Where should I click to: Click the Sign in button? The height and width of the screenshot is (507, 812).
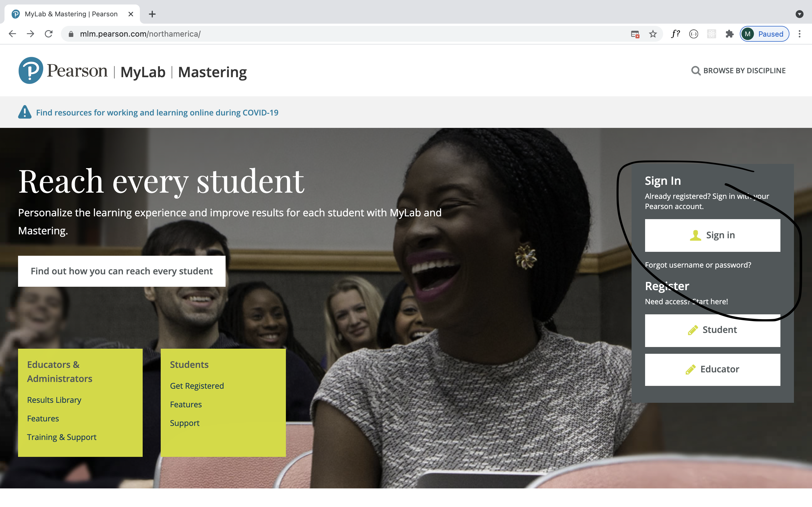pos(712,235)
